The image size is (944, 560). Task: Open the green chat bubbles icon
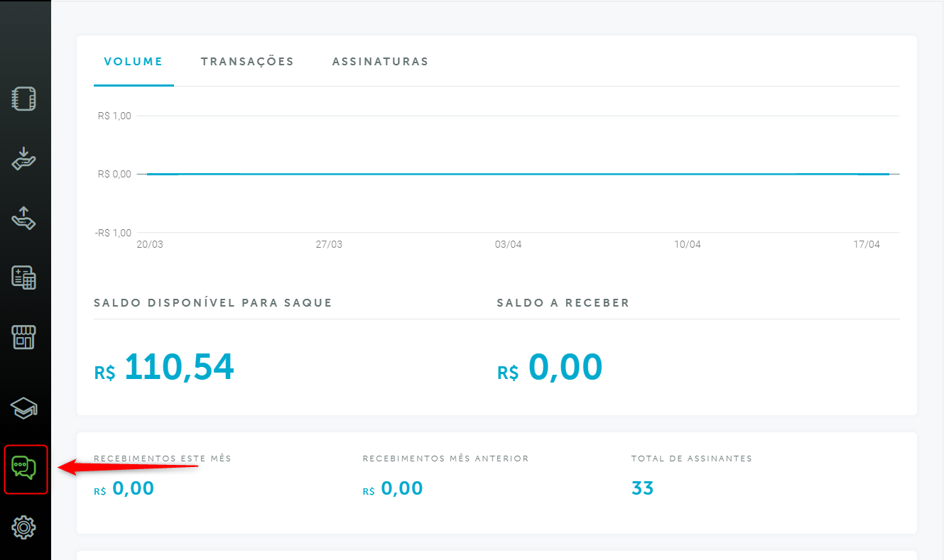[x=24, y=468]
